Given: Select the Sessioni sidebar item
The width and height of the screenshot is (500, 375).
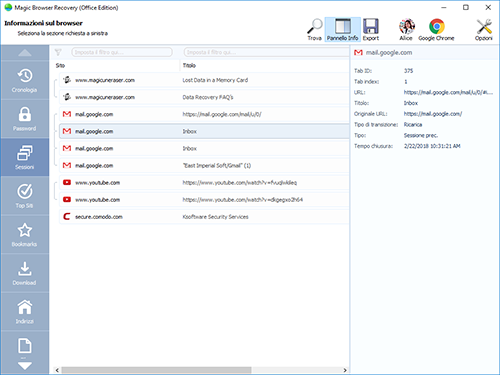Looking at the screenshot, I should click(x=25, y=157).
